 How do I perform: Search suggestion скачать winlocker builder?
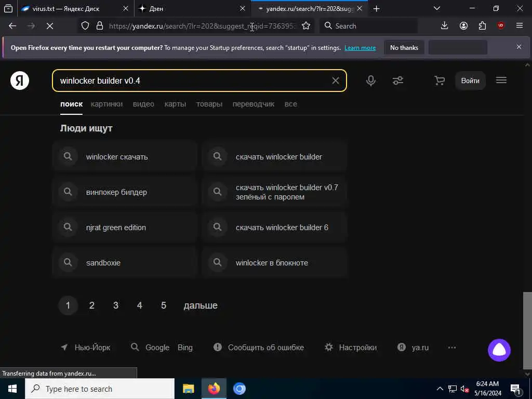[x=274, y=157]
